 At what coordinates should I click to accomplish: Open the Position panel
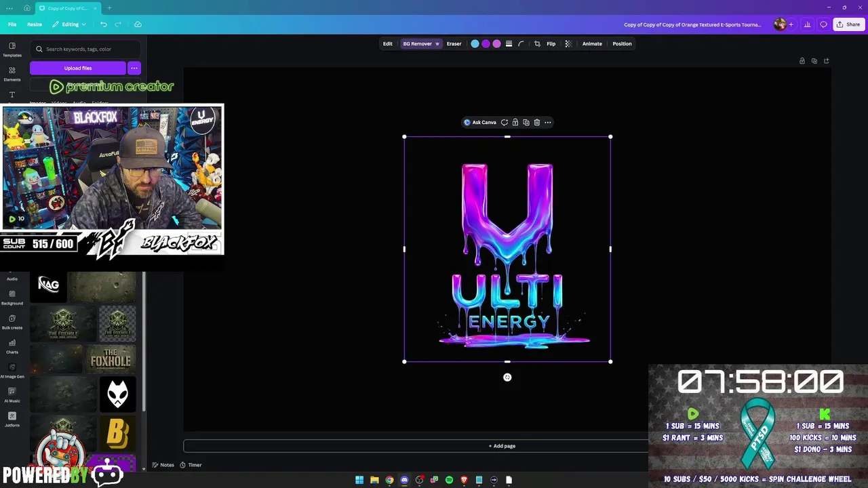click(622, 44)
